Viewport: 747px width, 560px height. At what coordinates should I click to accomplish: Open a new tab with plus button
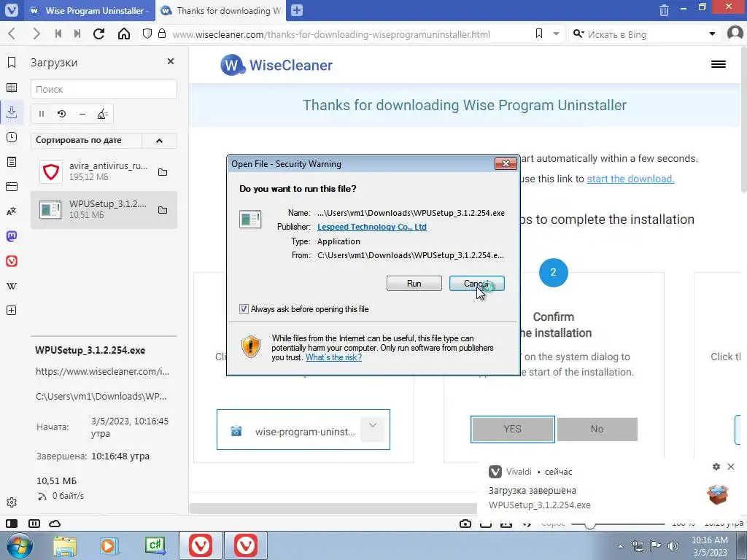pos(297,10)
